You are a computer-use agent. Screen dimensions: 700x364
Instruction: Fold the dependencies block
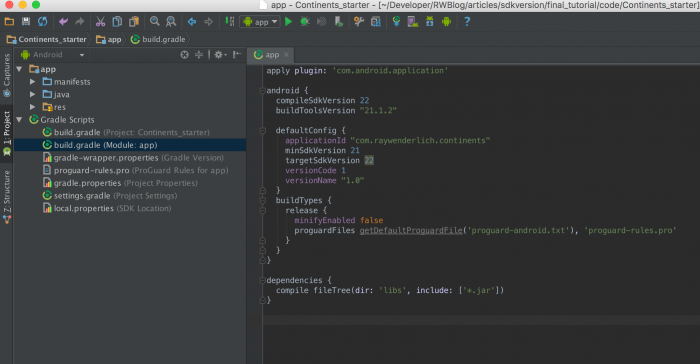tap(262, 280)
